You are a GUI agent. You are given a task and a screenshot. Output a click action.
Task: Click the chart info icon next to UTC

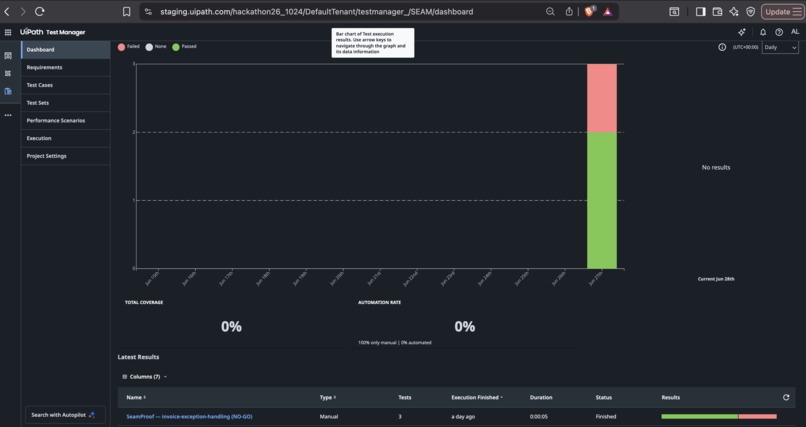tap(722, 47)
